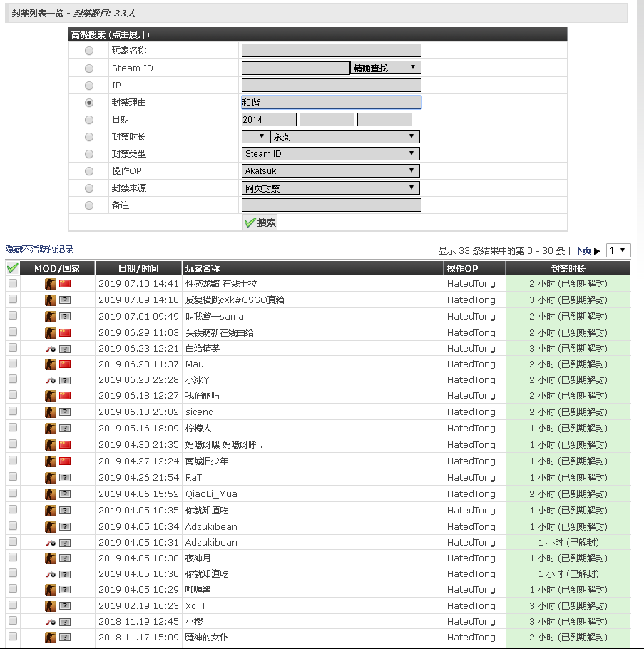644x649 pixels.
Task: Select the 封禁时长 radio button
Action: [89, 137]
